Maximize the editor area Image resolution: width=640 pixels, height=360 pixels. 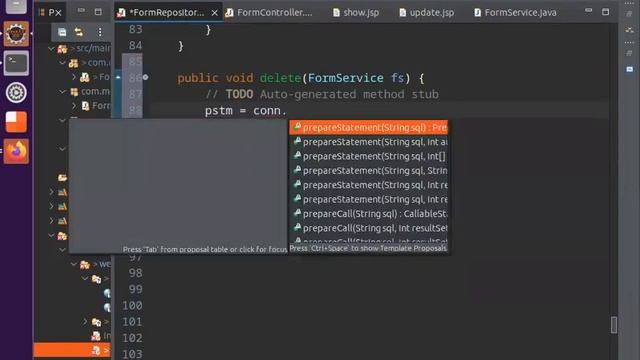click(605, 12)
